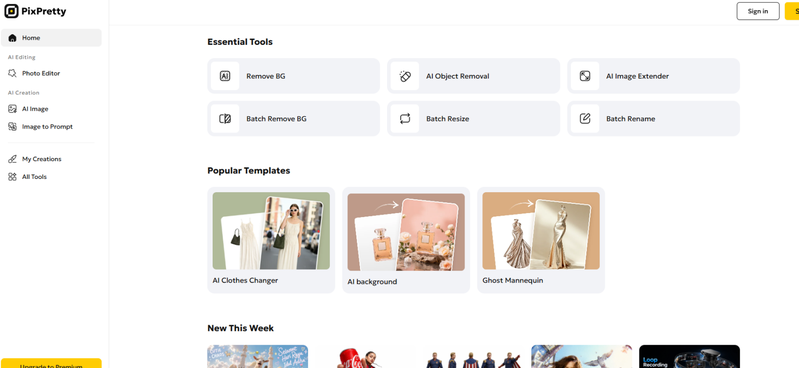Viewport: 799px width, 368px height.
Task: Click the Batch Resize arrows icon
Action: [405, 119]
